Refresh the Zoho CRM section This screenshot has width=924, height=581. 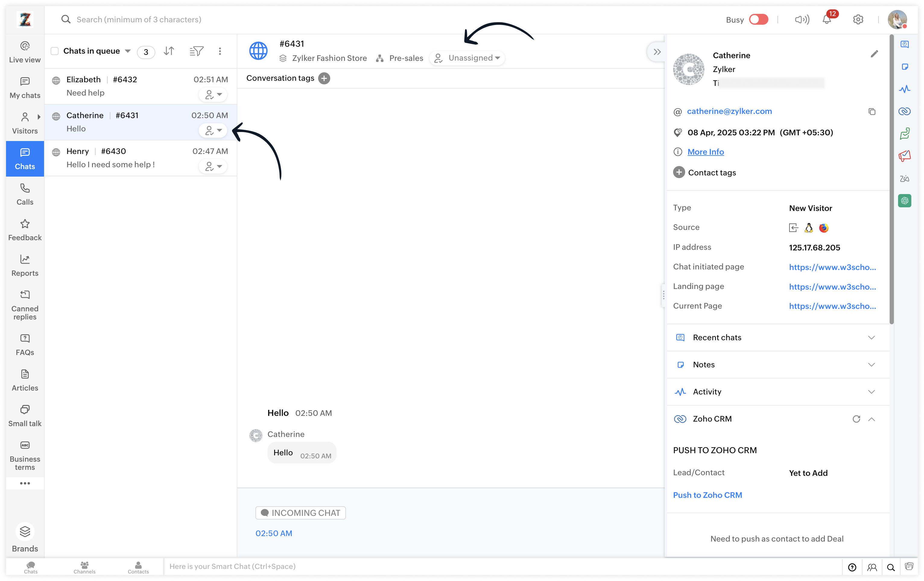856,419
